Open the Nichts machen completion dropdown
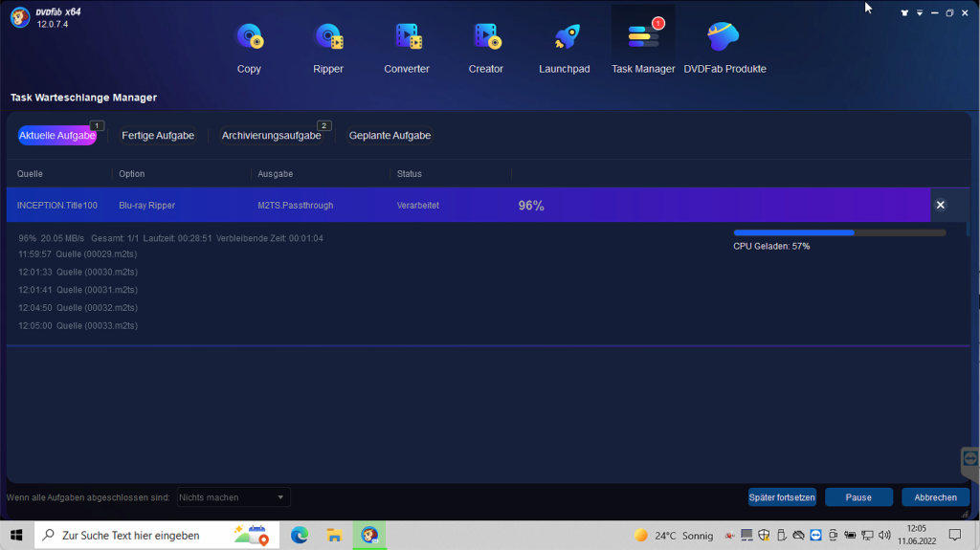 (x=234, y=497)
